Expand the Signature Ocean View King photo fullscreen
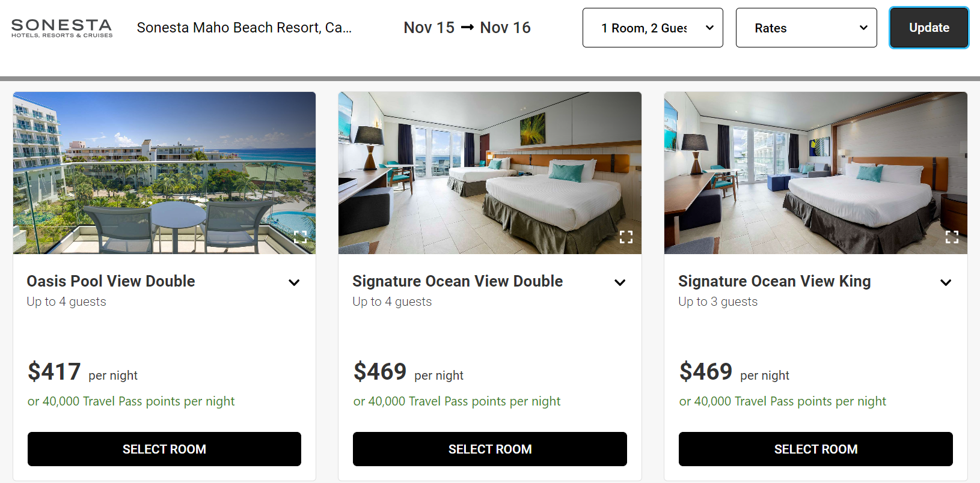 (952, 237)
